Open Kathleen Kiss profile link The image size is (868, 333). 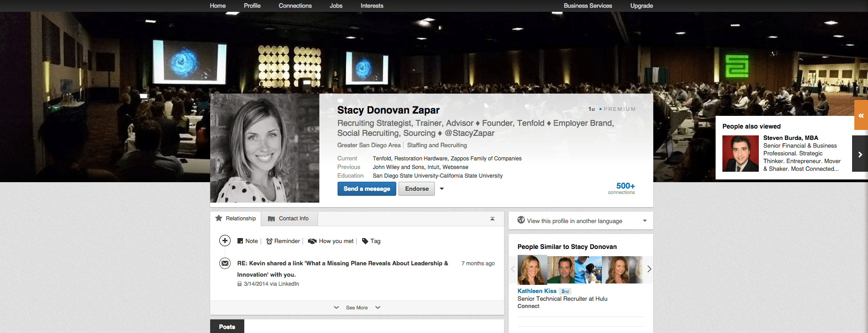click(x=537, y=291)
